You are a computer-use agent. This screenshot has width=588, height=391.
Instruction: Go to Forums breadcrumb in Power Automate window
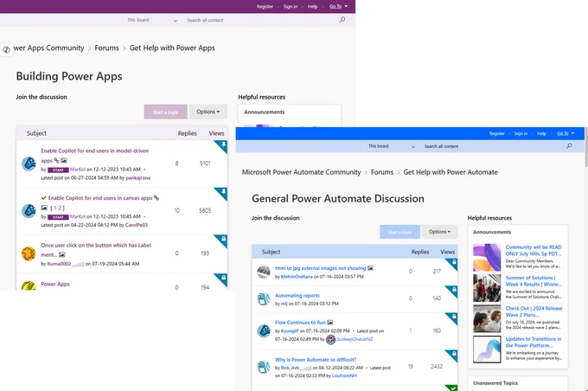click(381, 172)
